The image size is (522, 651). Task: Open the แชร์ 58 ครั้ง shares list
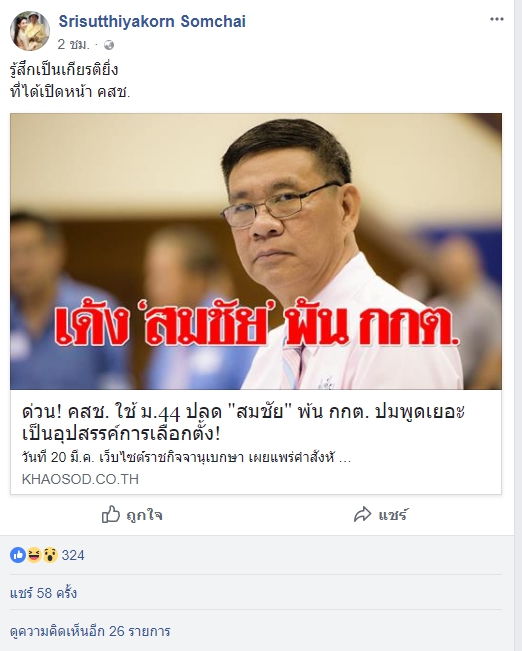(44, 593)
